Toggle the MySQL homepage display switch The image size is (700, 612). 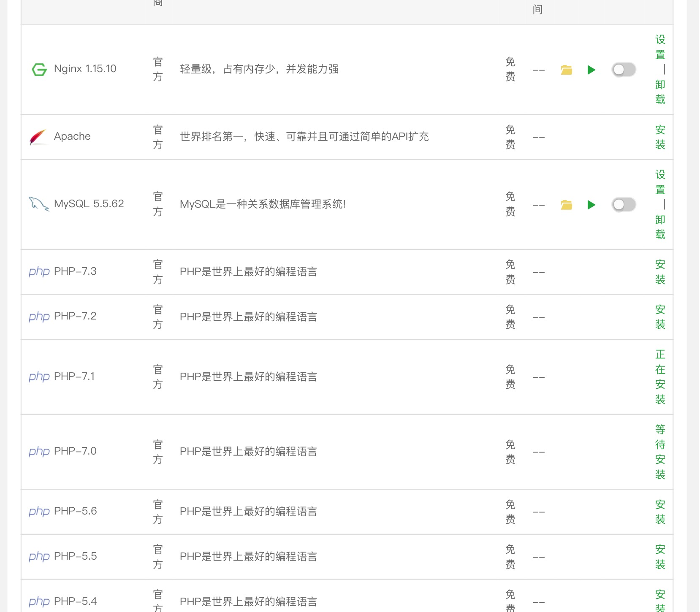click(x=624, y=205)
